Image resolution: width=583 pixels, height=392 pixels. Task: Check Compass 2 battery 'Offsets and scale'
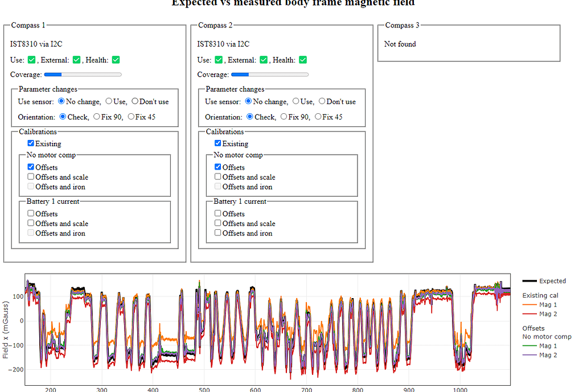[x=218, y=224]
